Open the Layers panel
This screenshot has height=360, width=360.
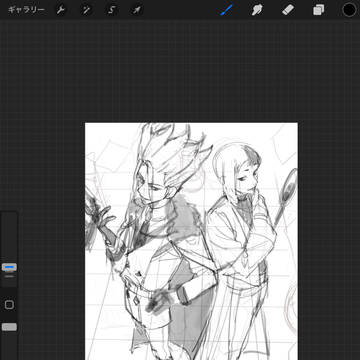pyautogui.click(x=318, y=10)
